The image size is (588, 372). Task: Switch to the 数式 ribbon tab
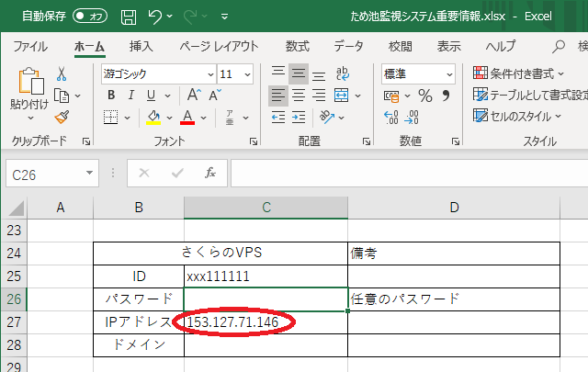[297, 46]
